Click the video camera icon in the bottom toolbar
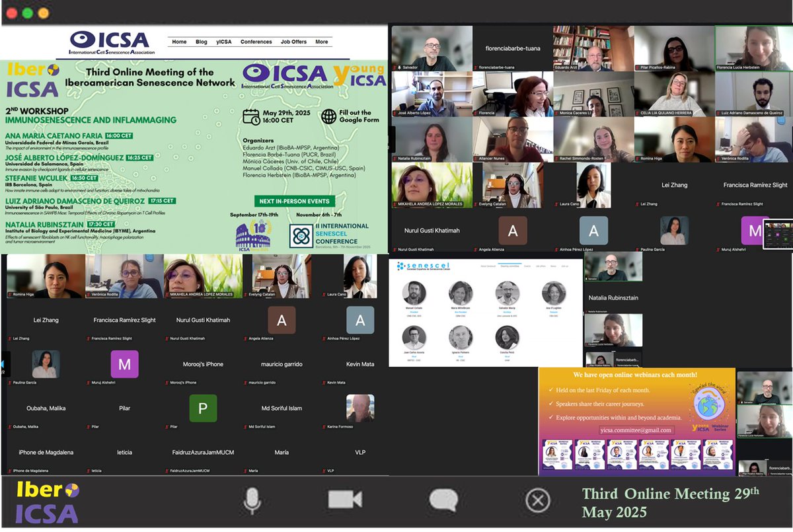793x532 pixels. coord(345,499)
